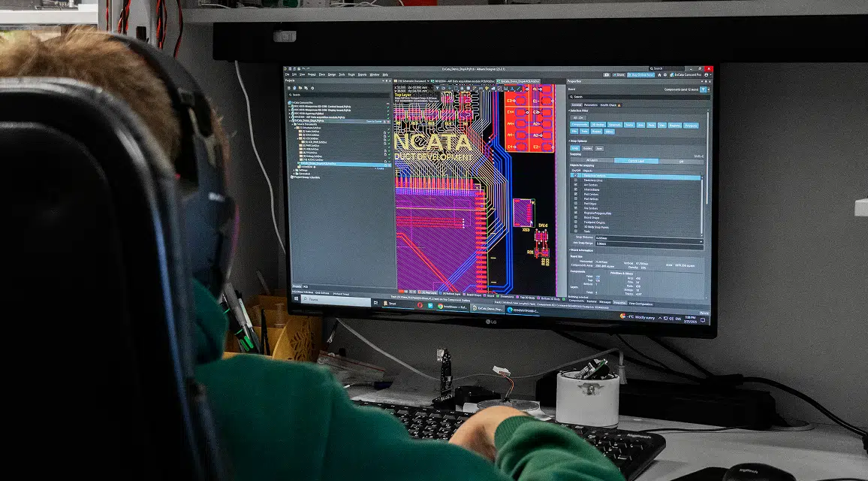This screenshot has width=868, height=481.
Task: Open the Home icon in Altium title area
Action: tap(659, 75)
